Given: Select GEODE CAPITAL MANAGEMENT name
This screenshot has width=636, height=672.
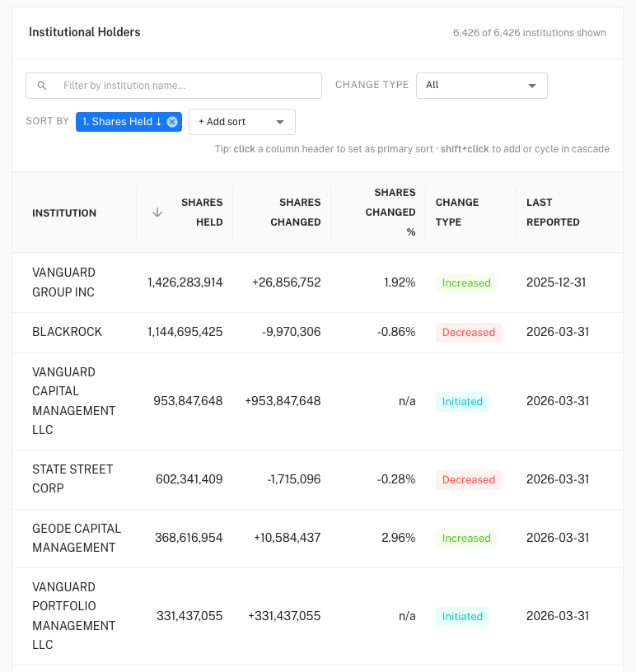Looking at the screenshot, I should point(77,539).
